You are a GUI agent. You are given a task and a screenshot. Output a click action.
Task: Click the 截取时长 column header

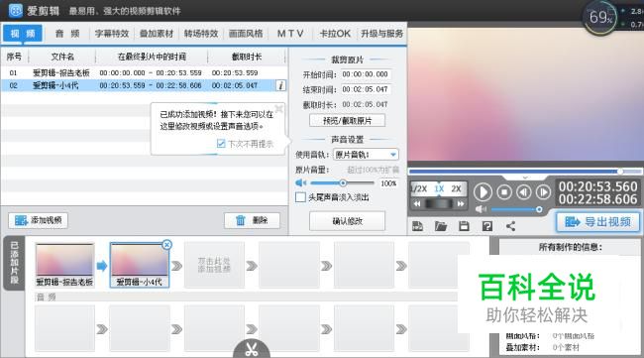(x=247, y=57)
